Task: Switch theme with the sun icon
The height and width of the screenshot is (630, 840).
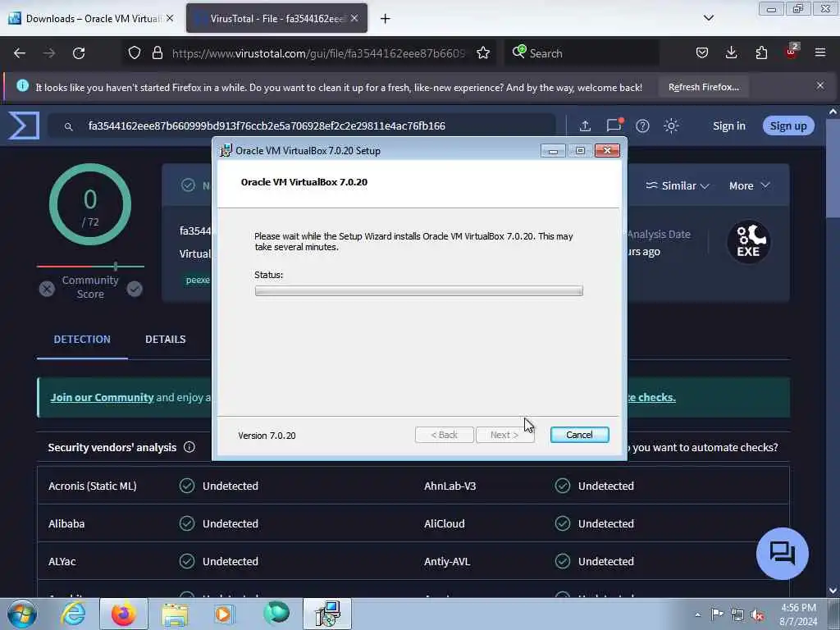Action: point(671,126)
